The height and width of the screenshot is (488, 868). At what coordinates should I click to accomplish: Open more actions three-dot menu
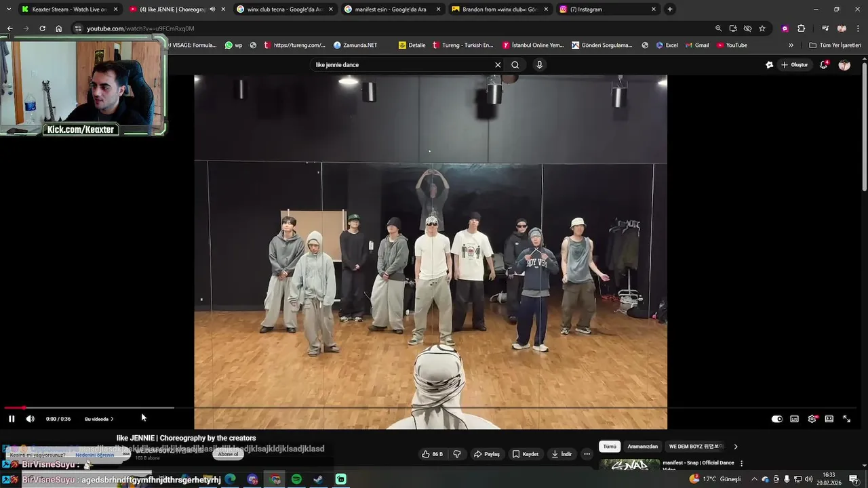[x=587, y=454]
